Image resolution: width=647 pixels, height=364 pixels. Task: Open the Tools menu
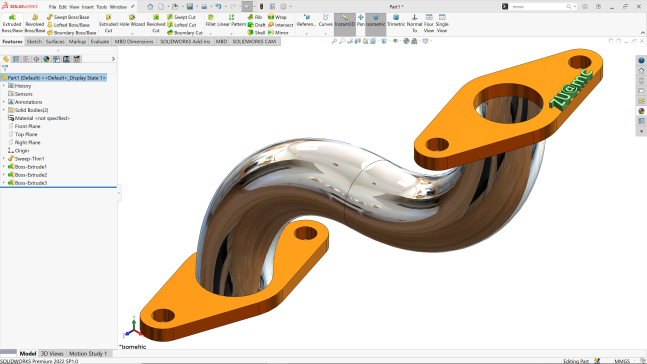(102, 7)
